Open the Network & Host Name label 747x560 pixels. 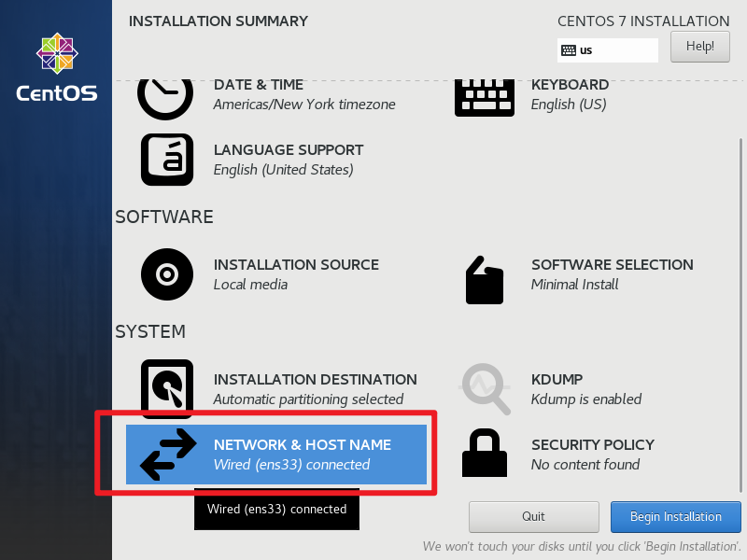pyautogui.click(x=302, y=445)
